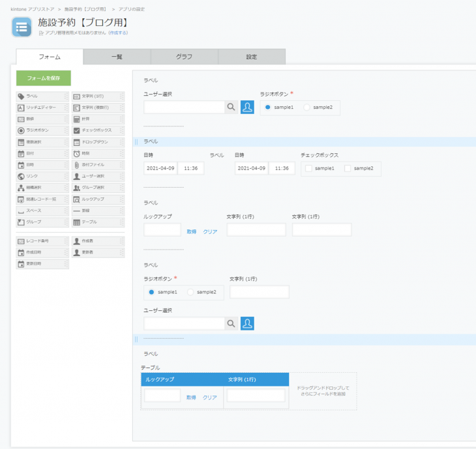
Task: Select the ドロップダウン field in the palette
Action: coord(98,142)
